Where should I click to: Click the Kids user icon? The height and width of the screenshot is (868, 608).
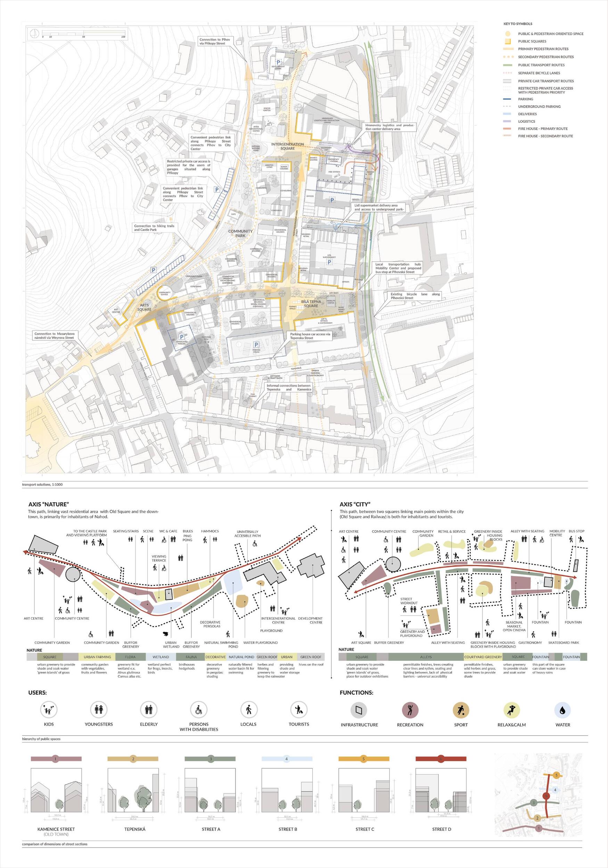tap(48, 710)
